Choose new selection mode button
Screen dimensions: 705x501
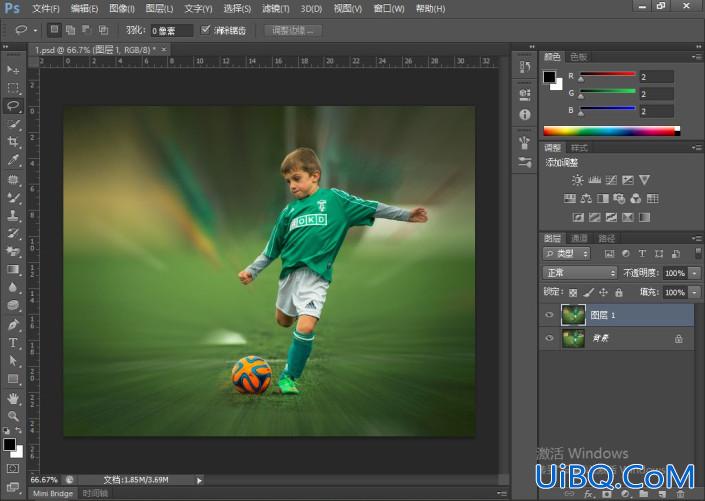(54, 30)
